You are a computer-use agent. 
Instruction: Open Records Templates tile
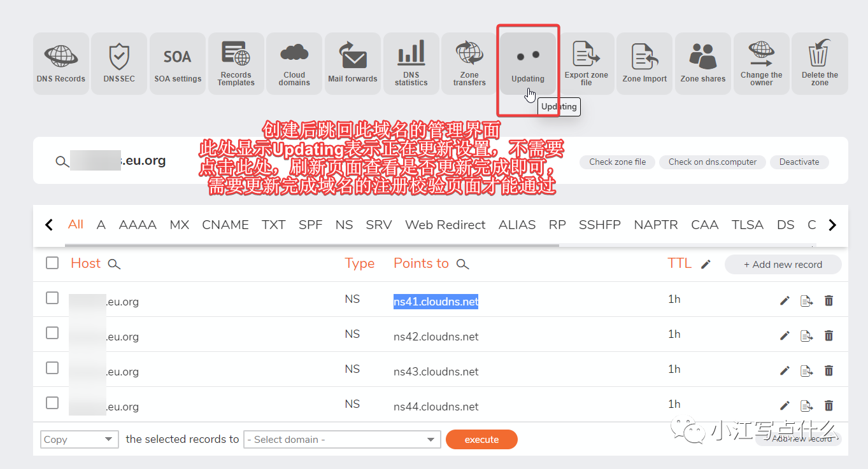[236, 64]
